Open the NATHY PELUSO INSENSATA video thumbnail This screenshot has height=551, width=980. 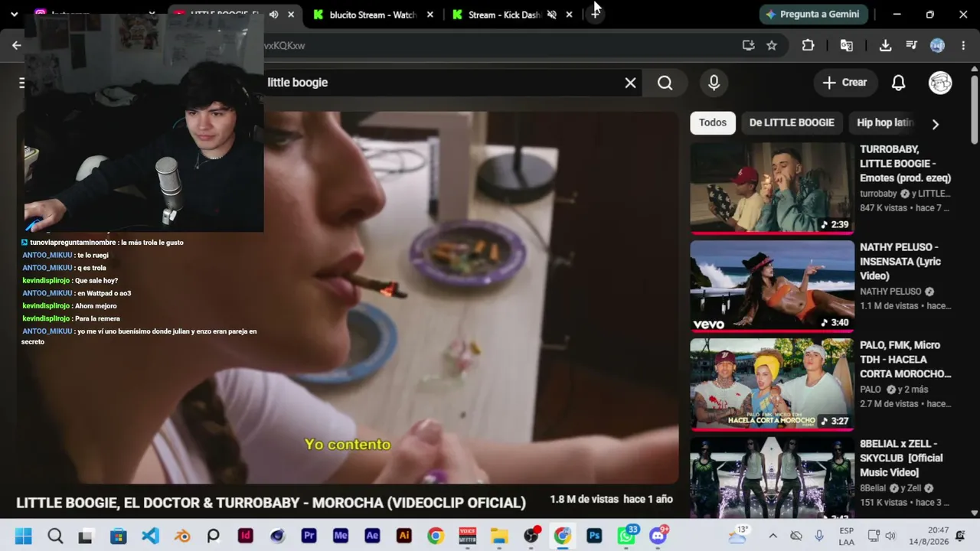tap(772, 286)
